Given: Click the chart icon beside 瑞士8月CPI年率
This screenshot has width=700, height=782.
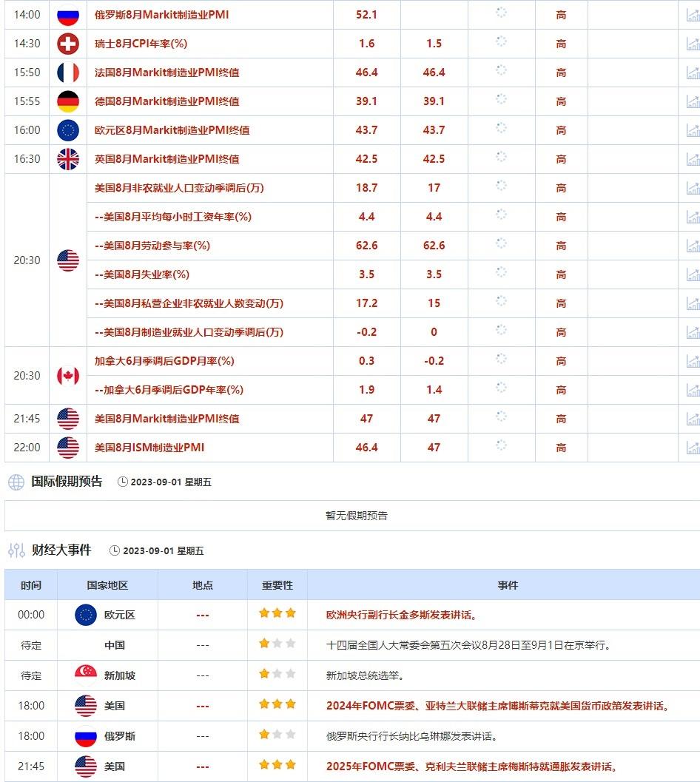Looking at the screenshot, I should coord(693,43).
